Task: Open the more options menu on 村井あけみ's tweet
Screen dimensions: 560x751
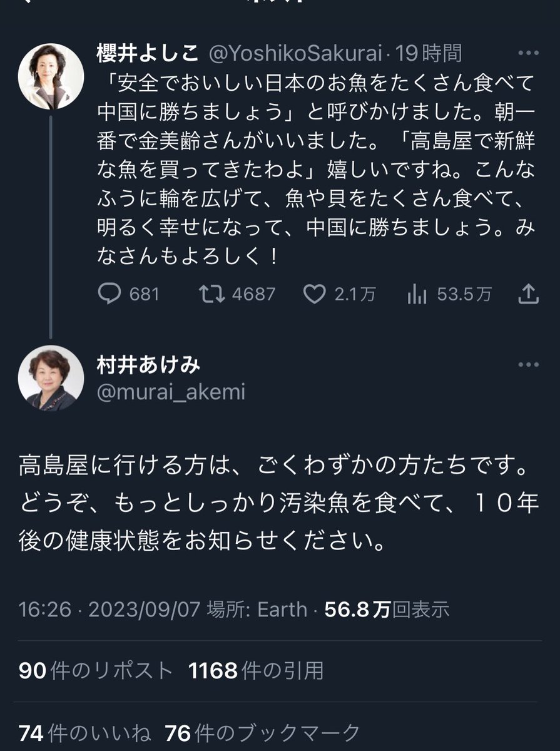Action: (529, 365)
